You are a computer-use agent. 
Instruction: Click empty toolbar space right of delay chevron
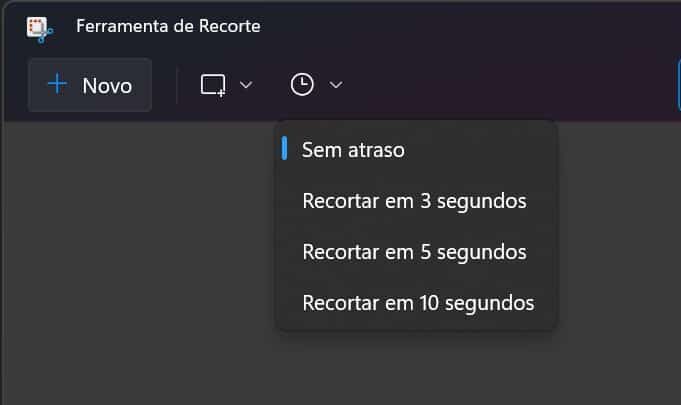(500, 85)
